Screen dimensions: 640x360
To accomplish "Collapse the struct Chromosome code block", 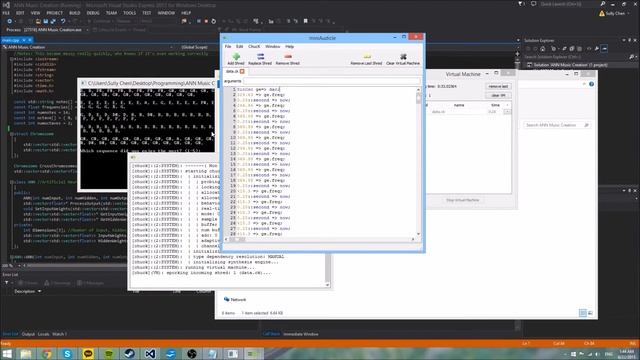I will [x=11, y=134].
